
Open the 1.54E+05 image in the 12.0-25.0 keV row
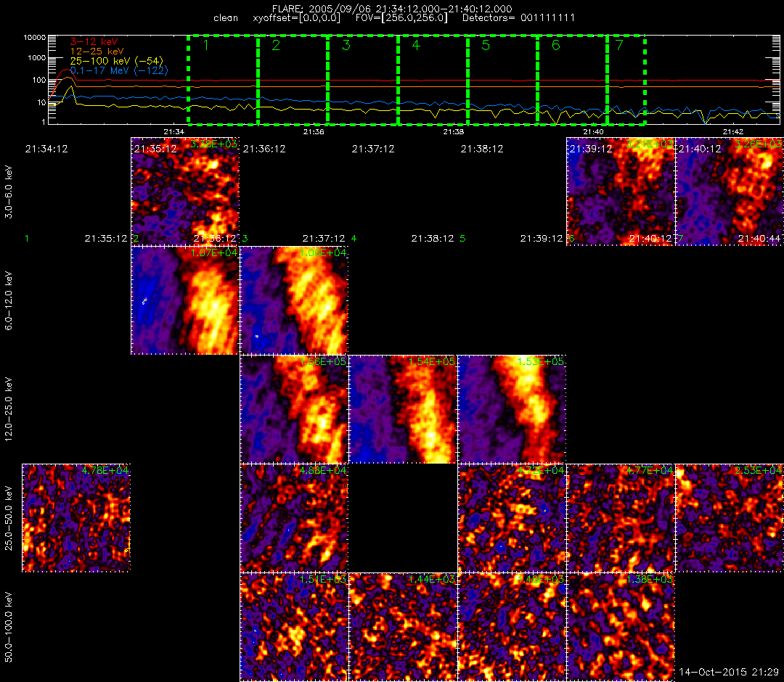pyautogui.click(x=403, y=409)
